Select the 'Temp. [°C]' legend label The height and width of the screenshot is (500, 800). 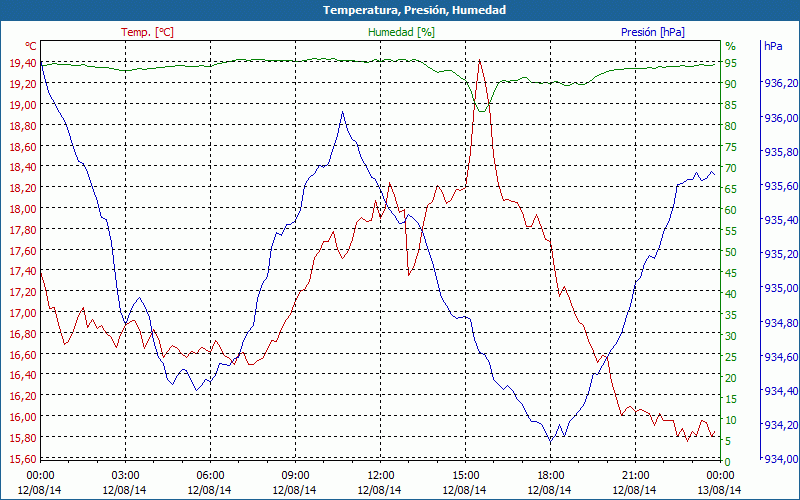point(147,32)
